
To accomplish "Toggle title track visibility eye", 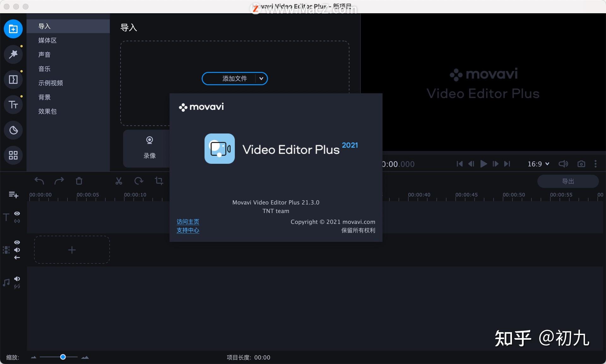I will pos(17,214).
